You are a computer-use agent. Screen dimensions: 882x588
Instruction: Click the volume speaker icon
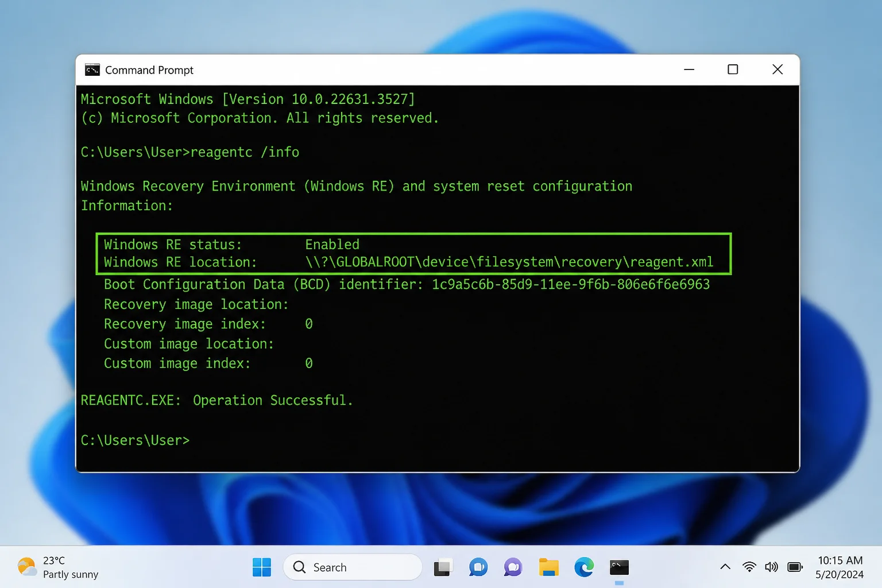click(x=772, y=567)
